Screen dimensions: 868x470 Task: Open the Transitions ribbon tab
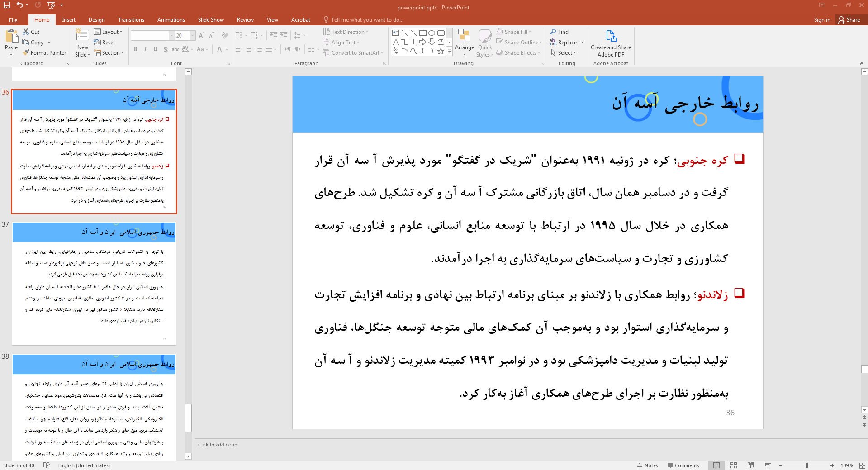(x=131, y=20)
